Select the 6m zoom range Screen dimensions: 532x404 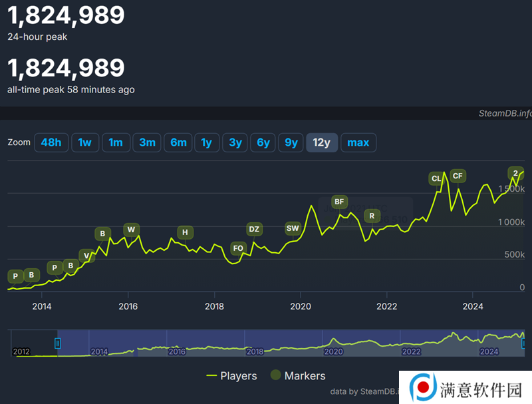coord(178,142)
